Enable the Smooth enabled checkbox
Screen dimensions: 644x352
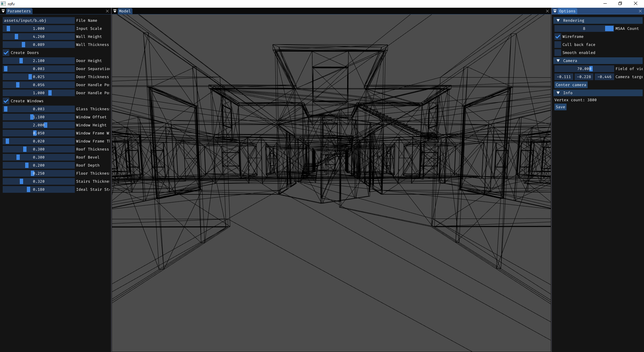coord(558,53)
